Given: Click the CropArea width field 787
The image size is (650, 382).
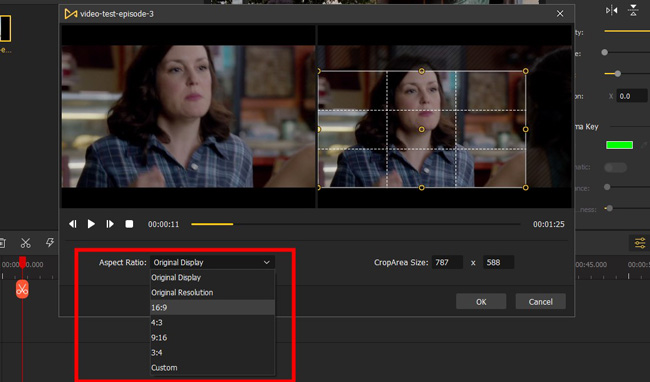Looking at the screenshot, I should coord(447,262).
